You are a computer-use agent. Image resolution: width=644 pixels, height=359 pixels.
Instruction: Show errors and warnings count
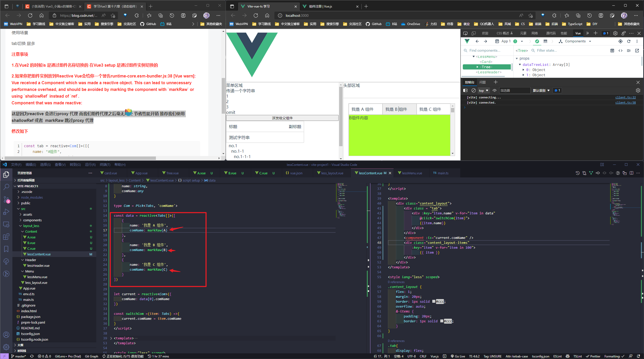coord(44,356)
